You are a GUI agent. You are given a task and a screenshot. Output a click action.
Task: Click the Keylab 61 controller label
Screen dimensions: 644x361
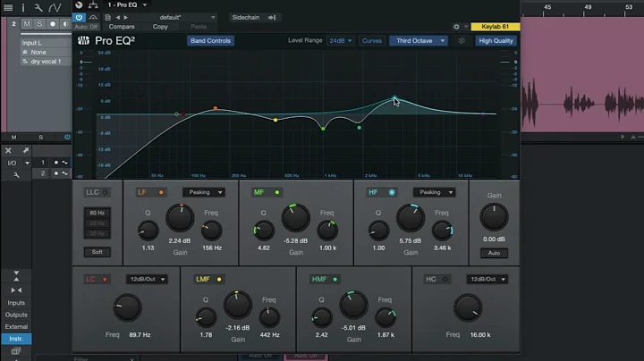(495, 26)
